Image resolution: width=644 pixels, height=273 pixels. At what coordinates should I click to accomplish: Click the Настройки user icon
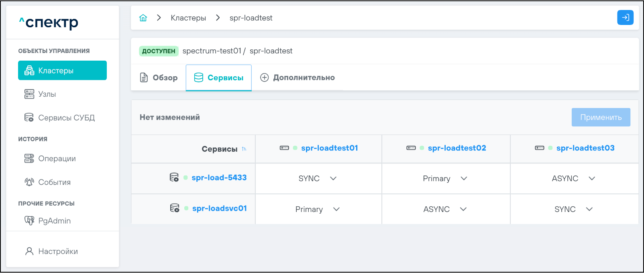(x=29, y=251)
